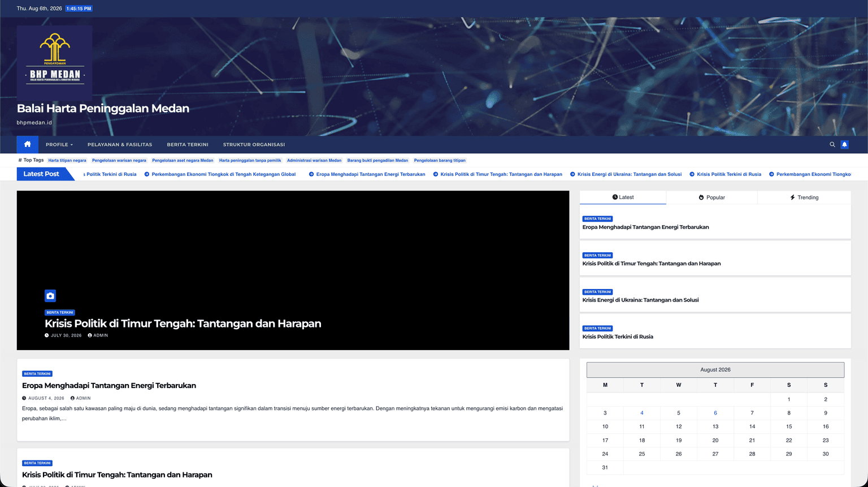Select the tag Harta peninggalan tanpa pemilik
This screenshot has width=868, height=487.
point(250,161)
